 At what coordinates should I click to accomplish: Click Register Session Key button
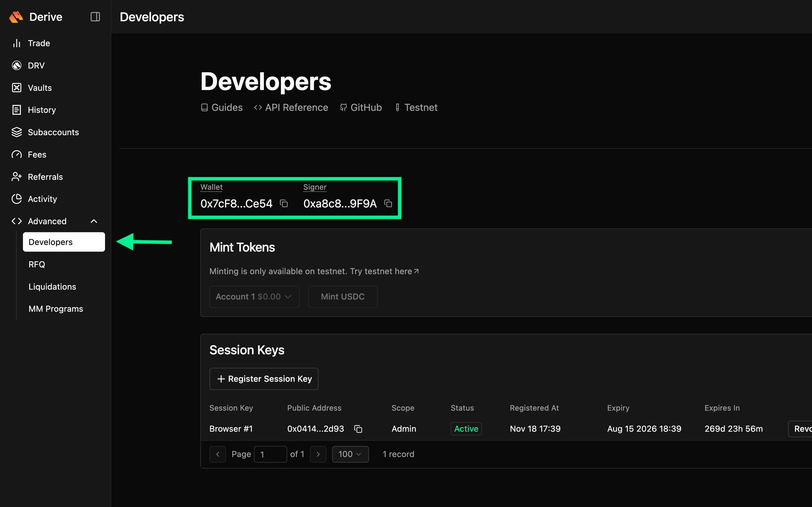(x=264, y=379)
